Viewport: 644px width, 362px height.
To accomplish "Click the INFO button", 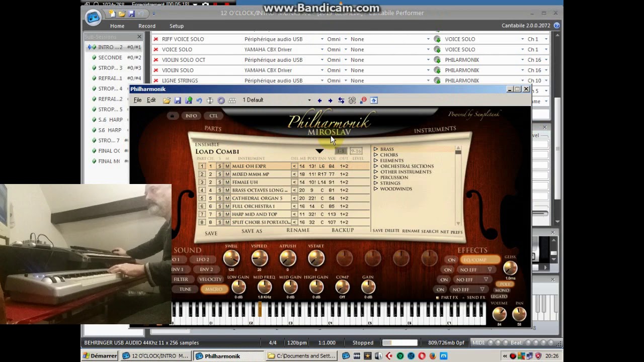I will (x=191, y=116).
